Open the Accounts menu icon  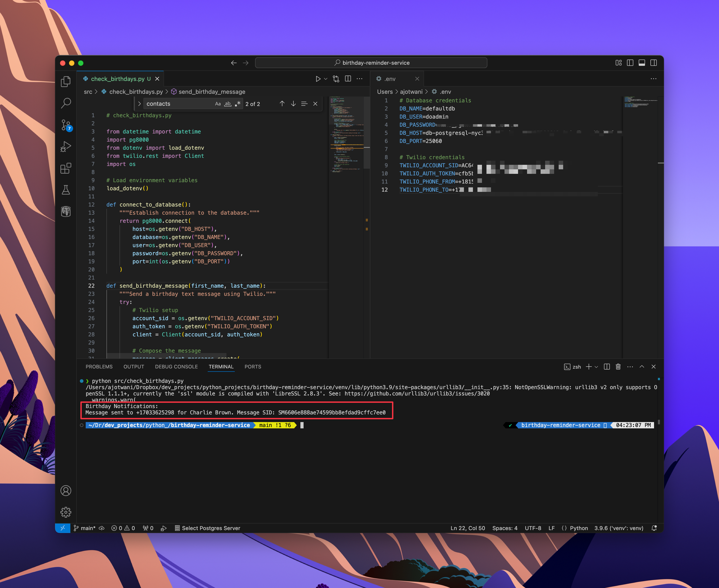66,490
